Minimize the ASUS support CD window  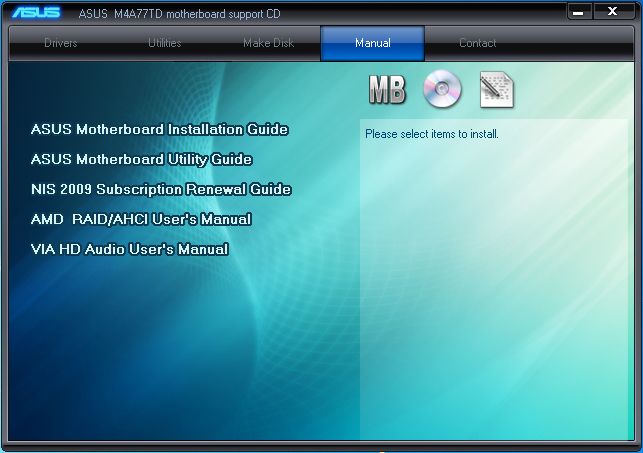[x=579, y=12]
